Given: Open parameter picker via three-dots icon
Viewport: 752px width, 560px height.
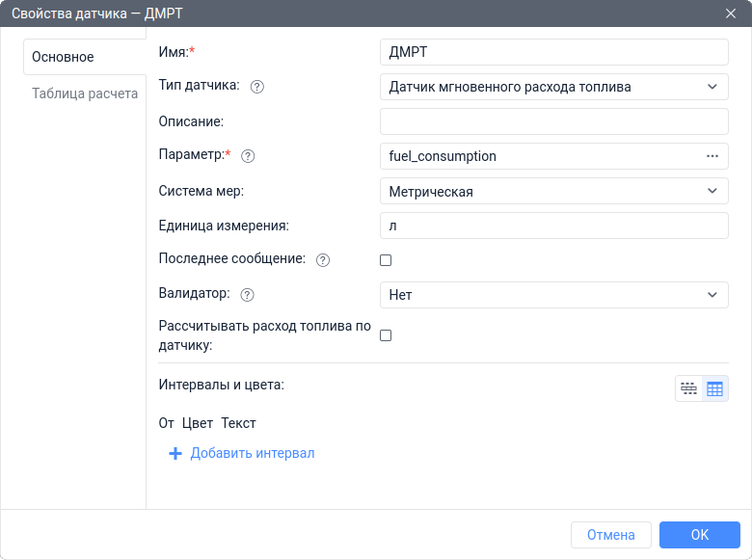Looking at the screenshot, I should click(712, 156).
